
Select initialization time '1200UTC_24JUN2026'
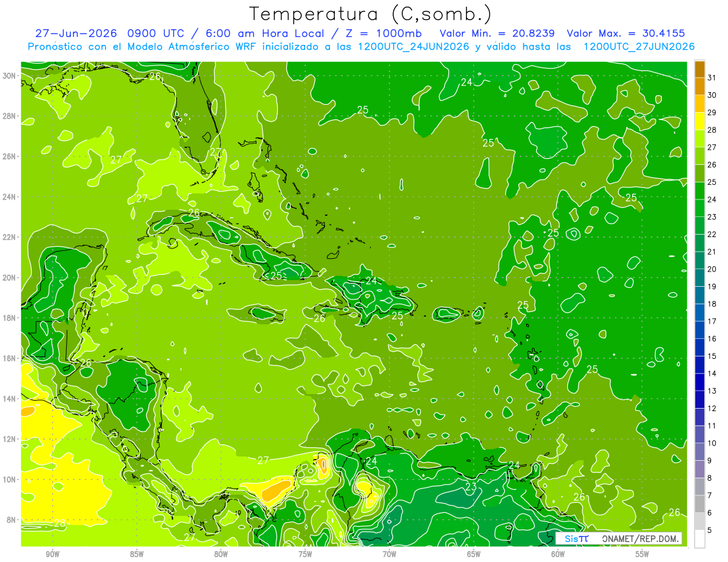414,47
